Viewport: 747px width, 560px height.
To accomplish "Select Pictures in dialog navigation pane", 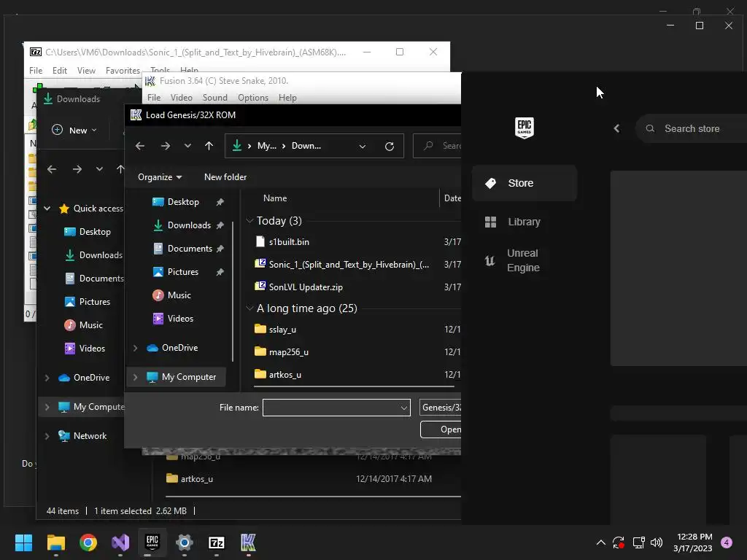I will pos(182,272).
